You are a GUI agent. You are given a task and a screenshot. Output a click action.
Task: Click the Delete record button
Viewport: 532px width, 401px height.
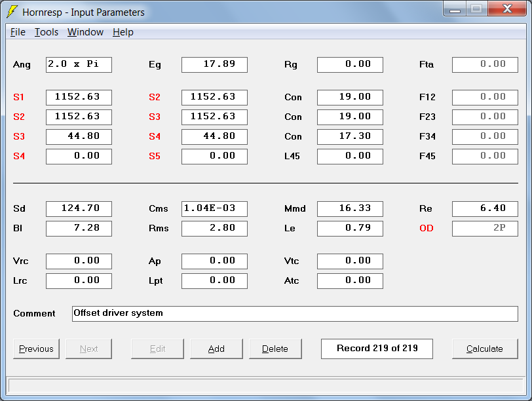coord(275,349)
